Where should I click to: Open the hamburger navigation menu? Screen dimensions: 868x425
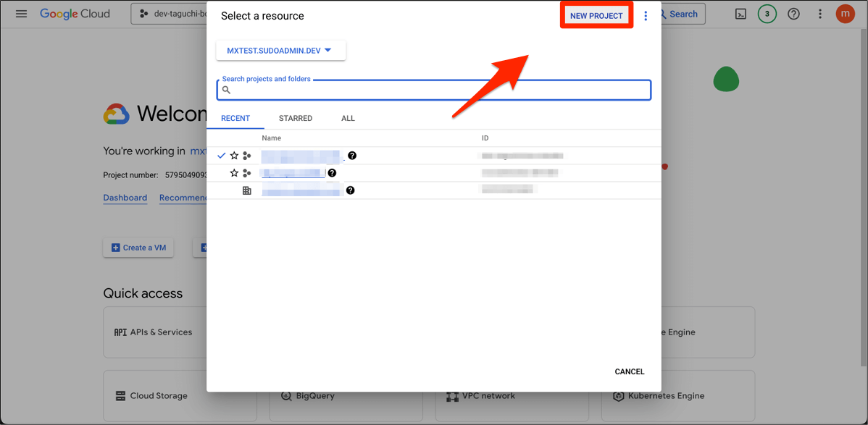pos(21,14)
